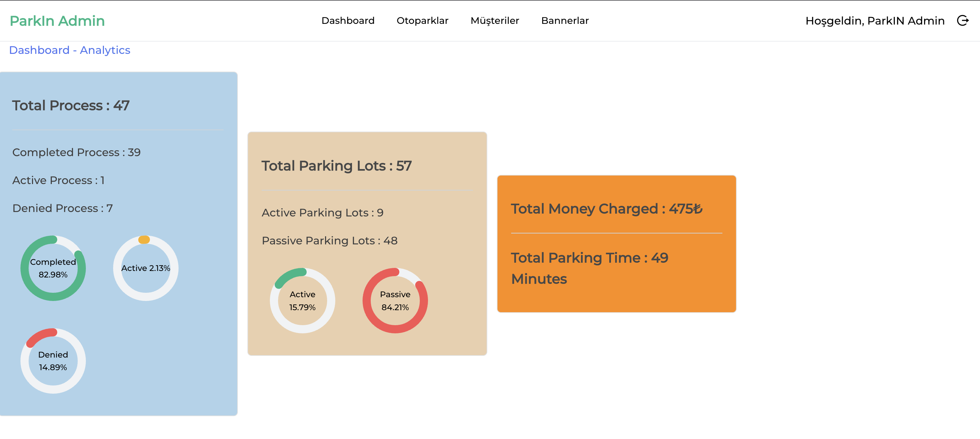
Task: Click the Dashboard - Analytics breadcrumb link
Action: coord(70,50)
